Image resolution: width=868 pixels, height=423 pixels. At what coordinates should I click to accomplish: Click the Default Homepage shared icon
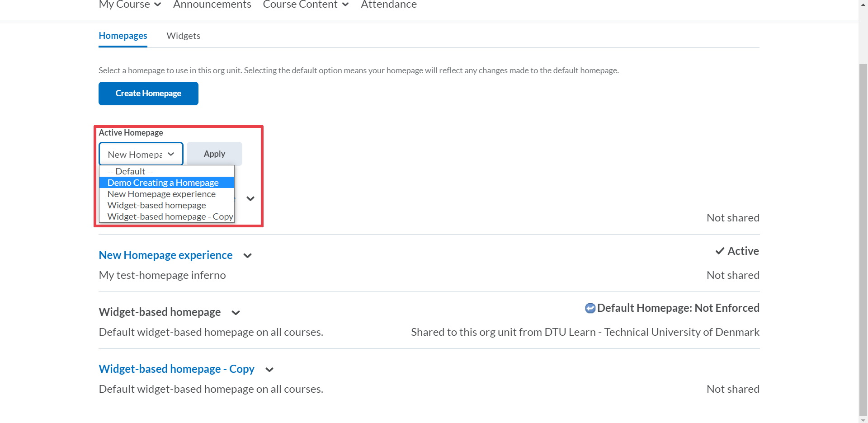590,308
